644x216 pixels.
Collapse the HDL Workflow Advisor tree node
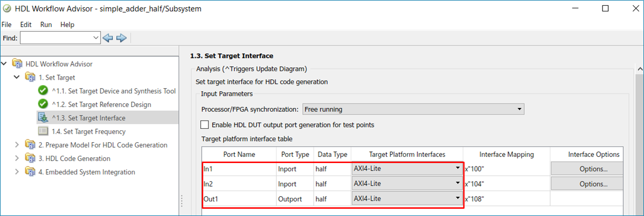(x=5, y=64)
